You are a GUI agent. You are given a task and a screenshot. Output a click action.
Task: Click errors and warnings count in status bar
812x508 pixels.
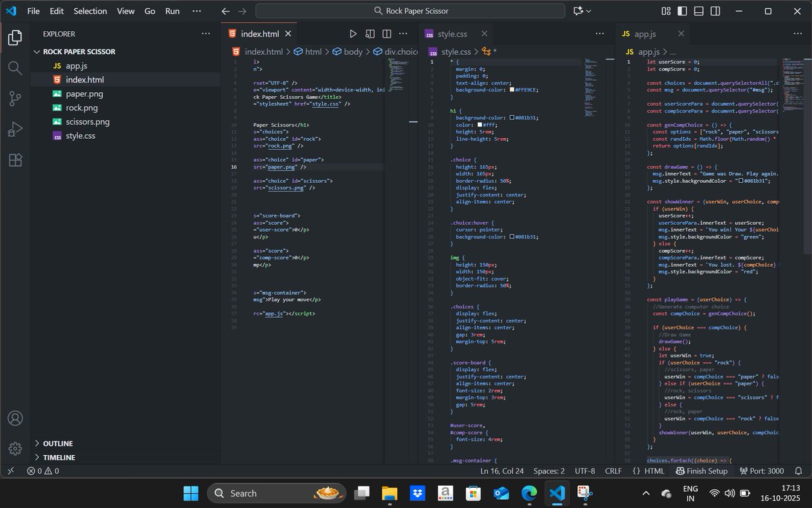(x=43, y=471)
